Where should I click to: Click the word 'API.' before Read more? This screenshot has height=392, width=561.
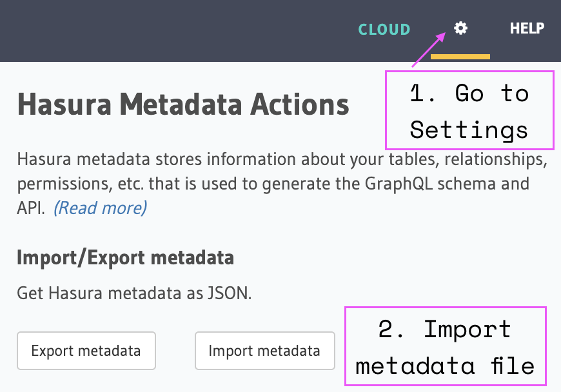coord(31,208)
